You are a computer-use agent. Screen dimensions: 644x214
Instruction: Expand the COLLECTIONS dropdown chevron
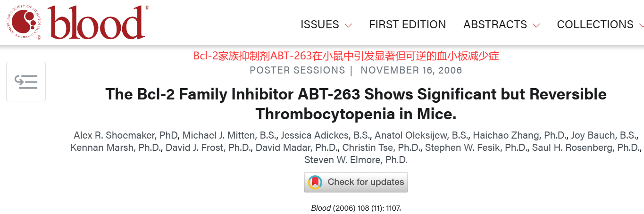pyautogui.click(x=641, y=25)
